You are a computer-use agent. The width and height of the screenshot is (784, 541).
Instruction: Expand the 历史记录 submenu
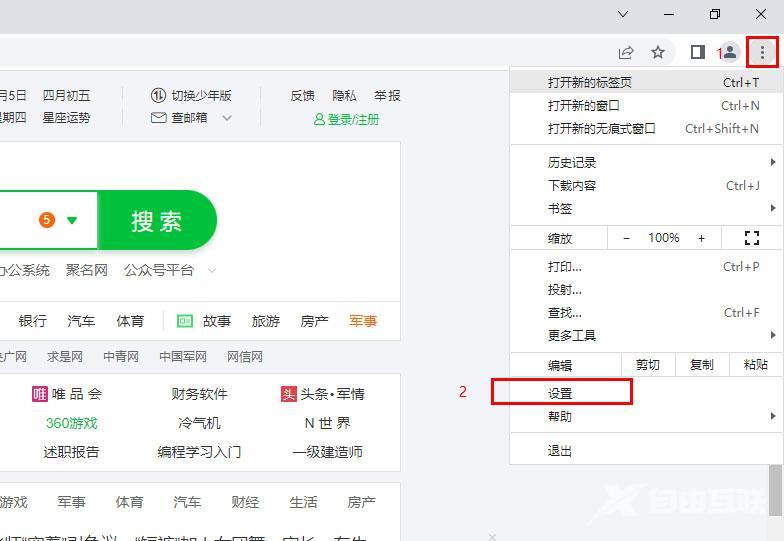click(645, 162)
